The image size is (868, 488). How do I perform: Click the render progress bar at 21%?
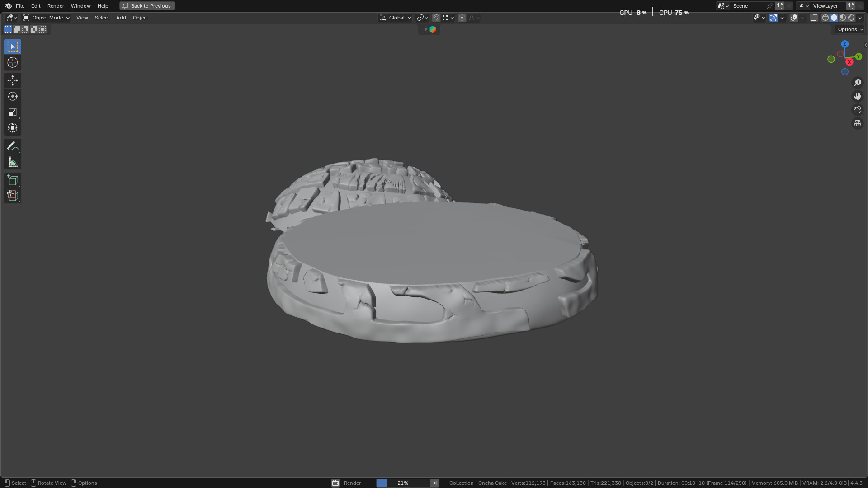403,483
